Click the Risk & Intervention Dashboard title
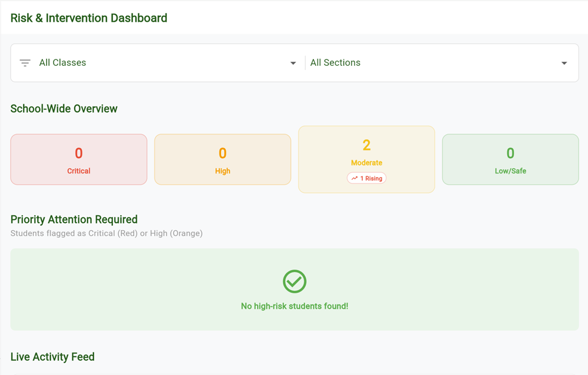The image size is (588, 375). tap(89, 18)
